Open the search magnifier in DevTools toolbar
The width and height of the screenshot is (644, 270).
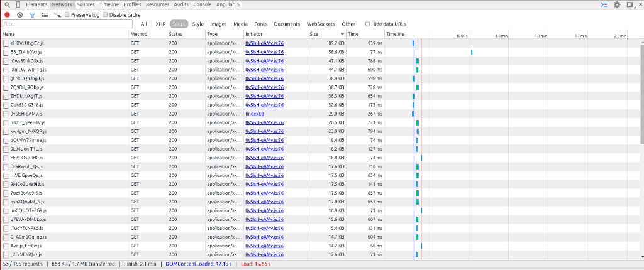[7, 4]
